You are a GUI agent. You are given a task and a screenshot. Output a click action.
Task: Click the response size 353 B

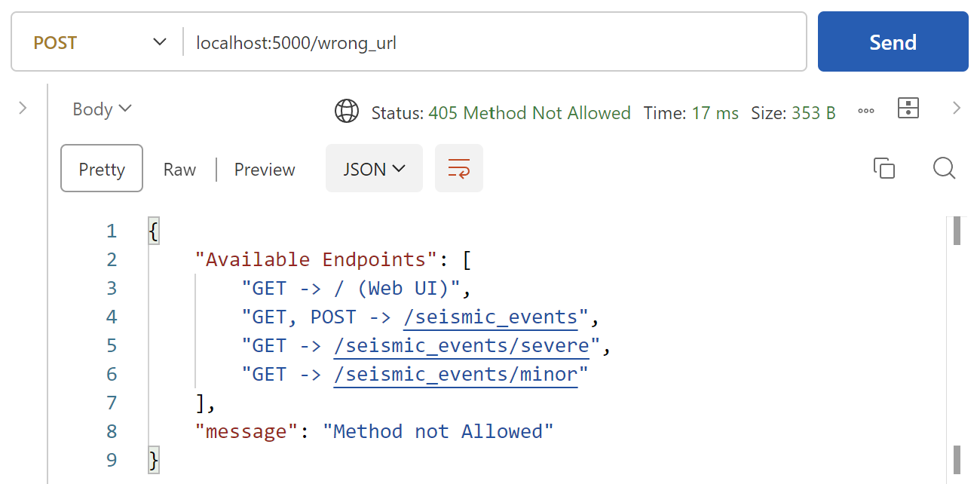[813, 113]
